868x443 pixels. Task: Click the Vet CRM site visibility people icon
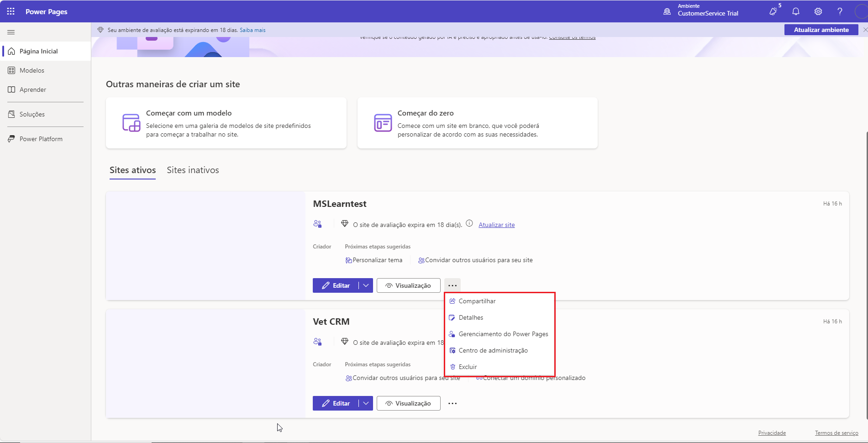click(x=317, y=342)
